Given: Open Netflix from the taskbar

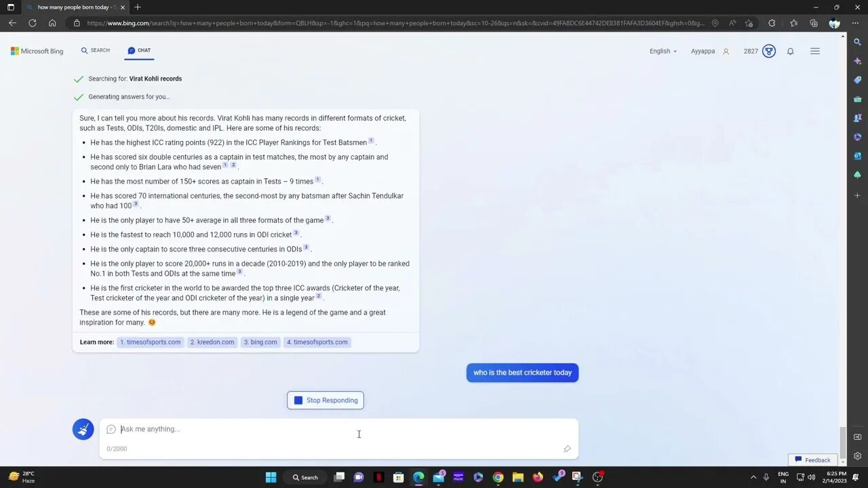Looking at the screenshot, I should point(378,477).
